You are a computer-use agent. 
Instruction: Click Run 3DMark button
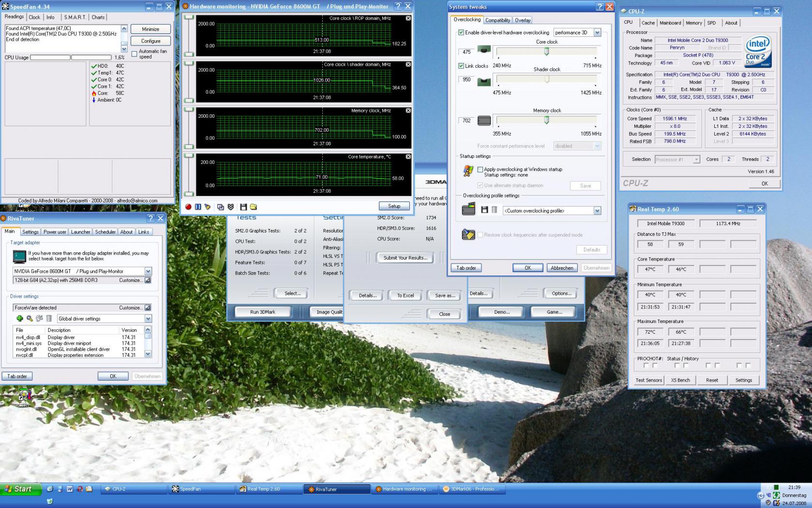tap(262, 312)
